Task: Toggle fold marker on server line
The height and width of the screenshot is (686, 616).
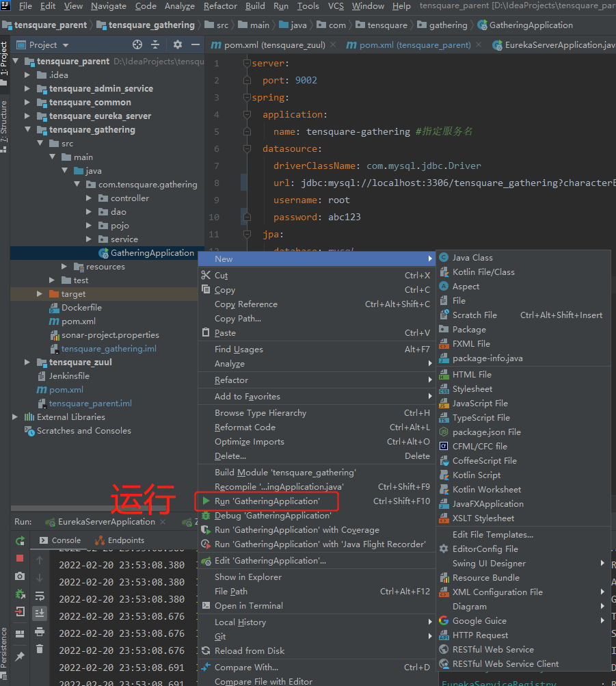Action: 247,63
